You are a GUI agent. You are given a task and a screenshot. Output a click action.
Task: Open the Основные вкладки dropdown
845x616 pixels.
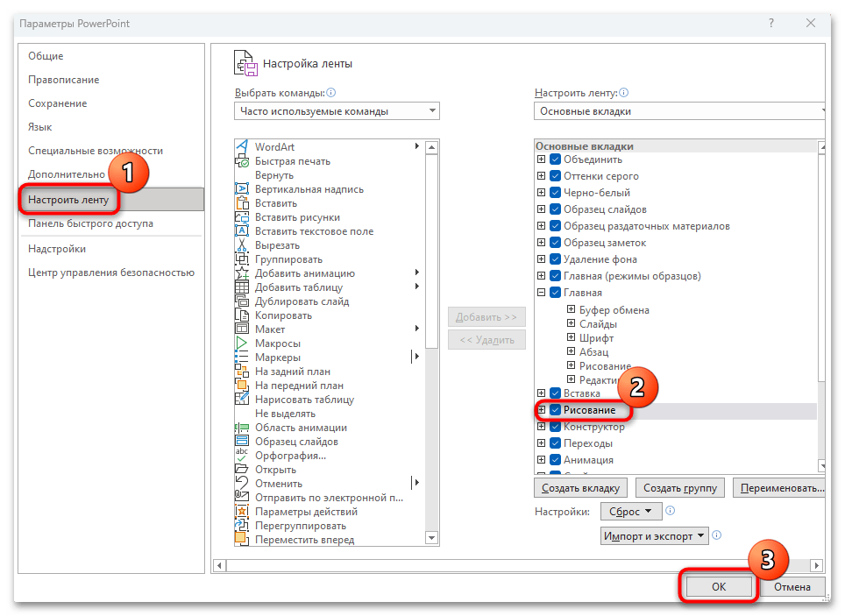point(679,111)
